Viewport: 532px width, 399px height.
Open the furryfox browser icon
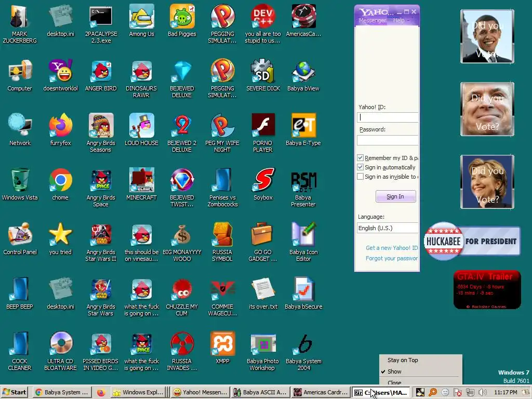pyautogui.click(x=60, y=129)
